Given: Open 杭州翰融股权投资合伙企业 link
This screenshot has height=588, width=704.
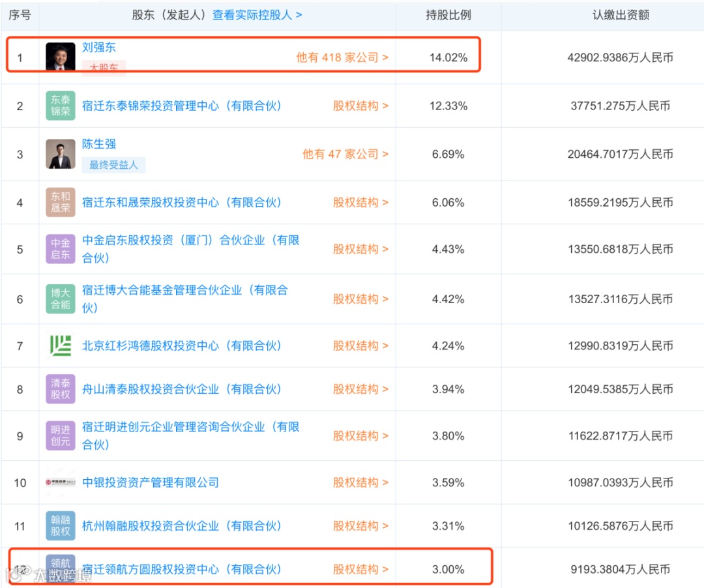Looking at the screenshot, I should tap(182, 526).
